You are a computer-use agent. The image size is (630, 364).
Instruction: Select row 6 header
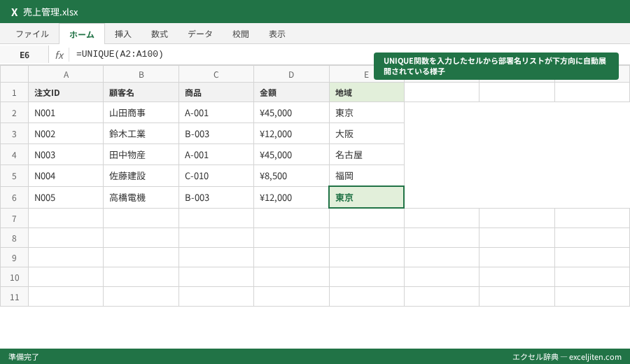[14, 197]
